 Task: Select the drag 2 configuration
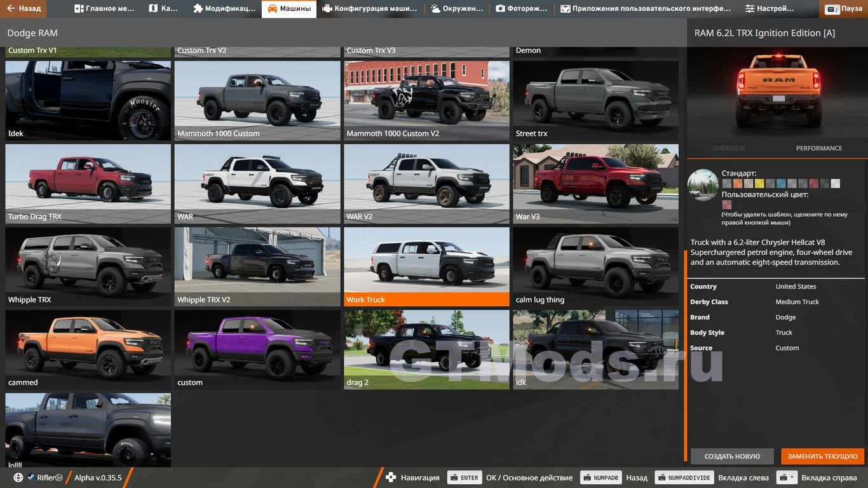[x=427, y=349]
